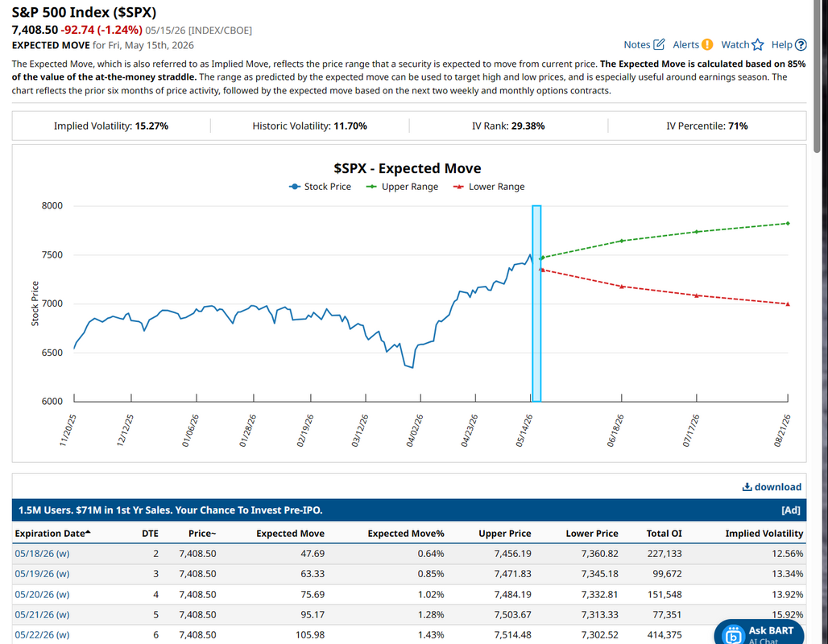Open the Help link
Screen dimensions: 828x644
click(x=781, y=45)
